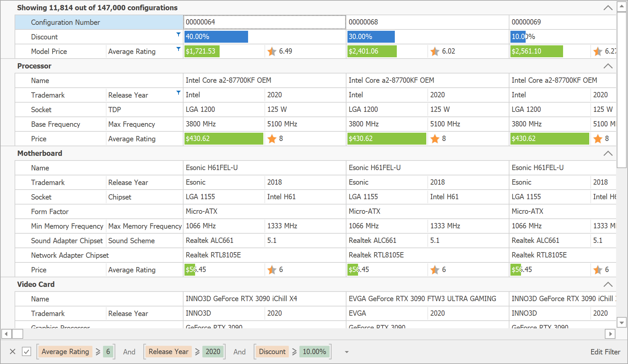This screenshot has width=628, height=364.
Task: Select the Configuration Number row header
Action: 99,22
